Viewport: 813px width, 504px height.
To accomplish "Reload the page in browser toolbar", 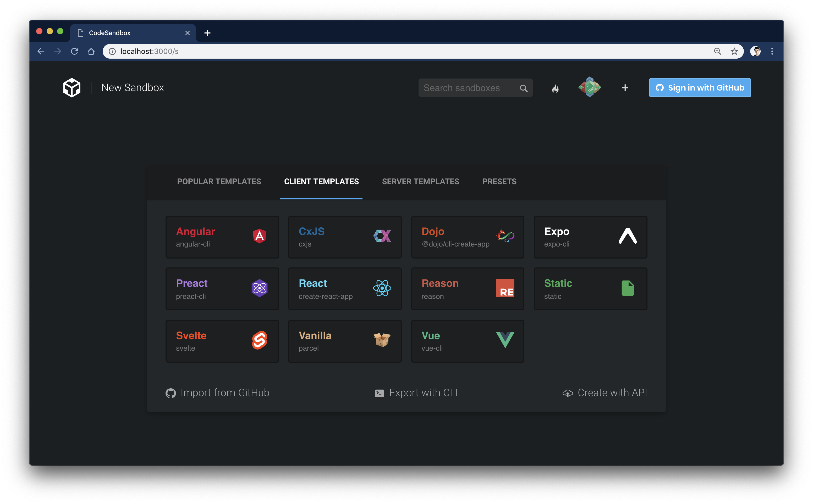I will [x=74, y=51].
